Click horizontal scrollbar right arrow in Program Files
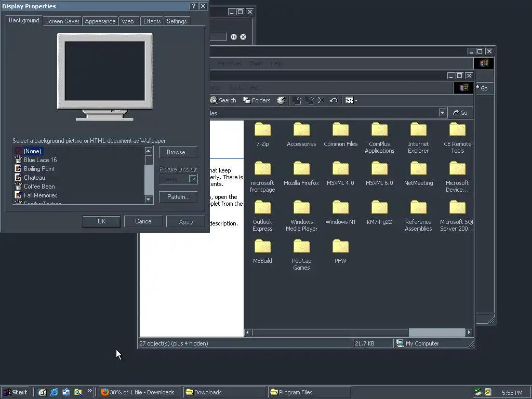The width and height of the screenshot is (532, 399). (x=469, y=332)
